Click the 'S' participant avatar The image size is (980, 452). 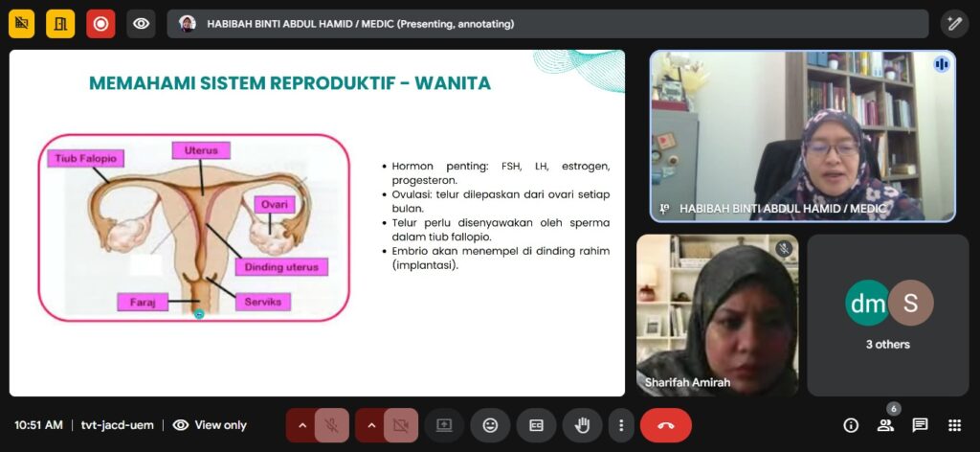[x=911, y=304]
